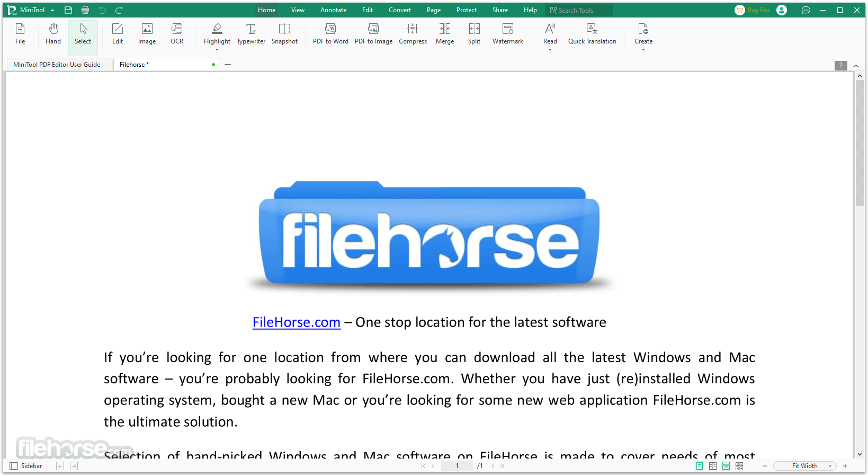Image resolution: width=868 pixels, height=475 pixels.
Task: Open the File tool in ribbon
Action: point(20,34)
